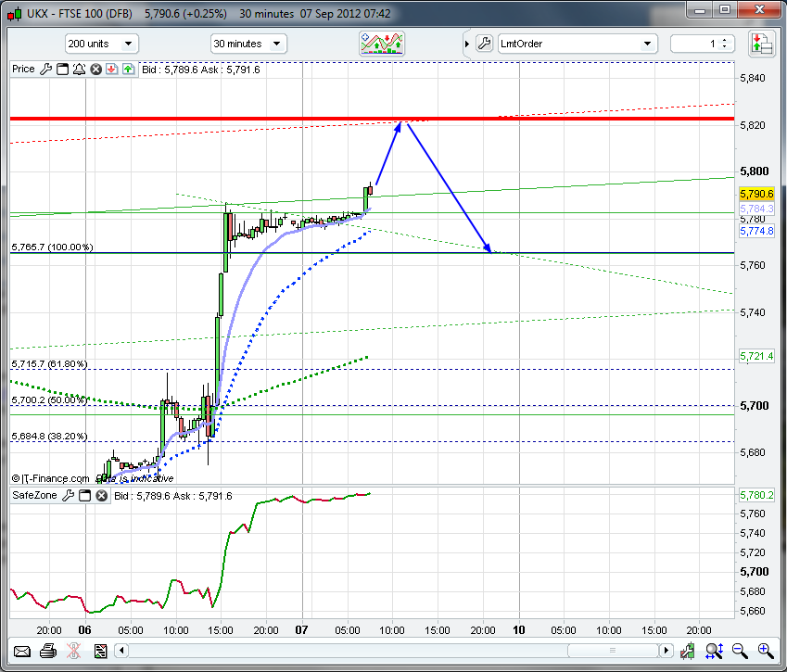Print the chart using printer icon
Image resolution: width=787 pixels, height=672 pixels.
point(48,651)
